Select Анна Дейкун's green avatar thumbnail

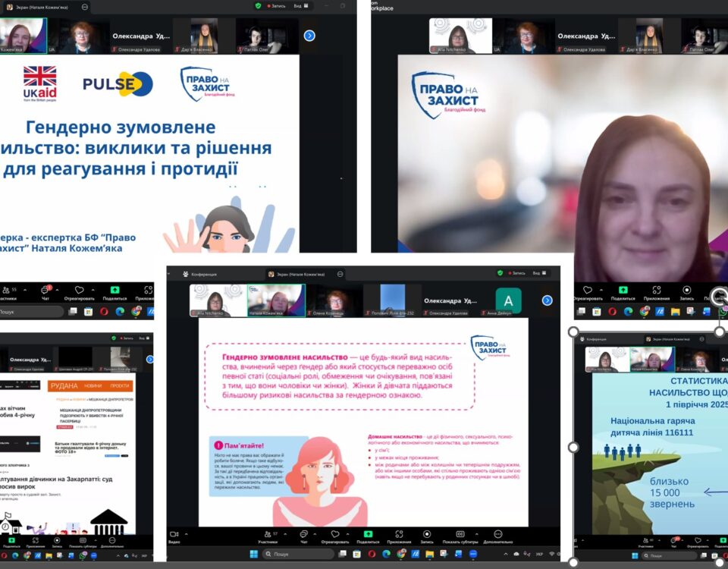pyautogui.click(x=509, y=300)
